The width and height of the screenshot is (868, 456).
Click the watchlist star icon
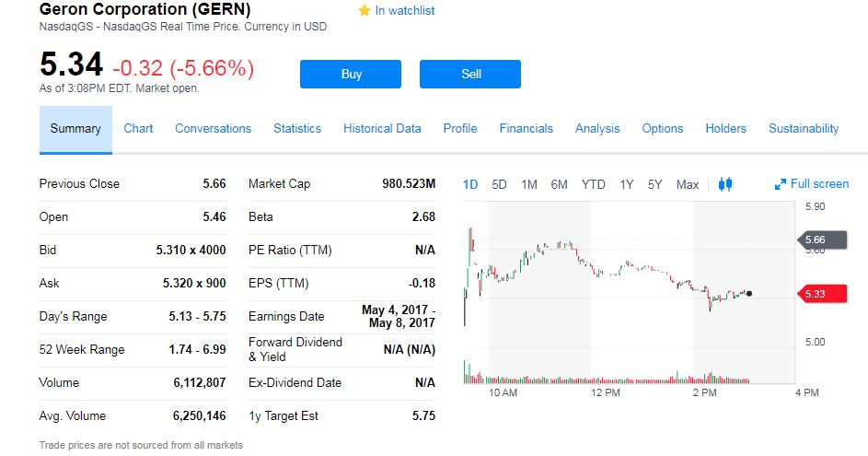365,10
